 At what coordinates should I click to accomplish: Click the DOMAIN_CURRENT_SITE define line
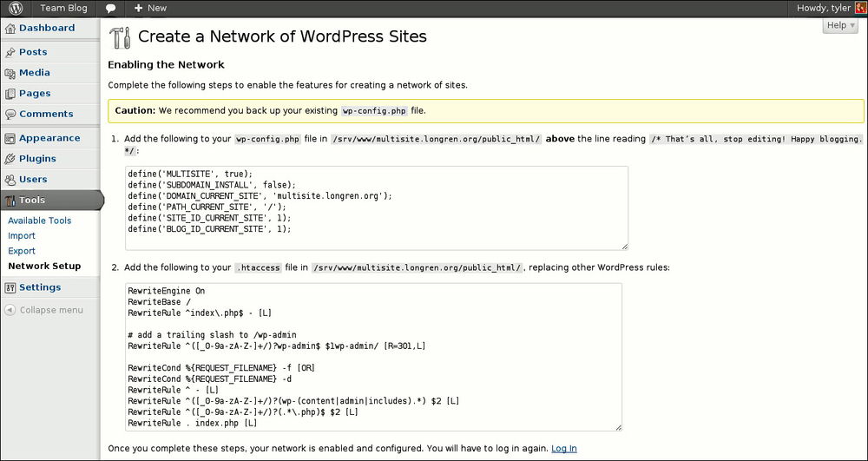coord(260,196)
